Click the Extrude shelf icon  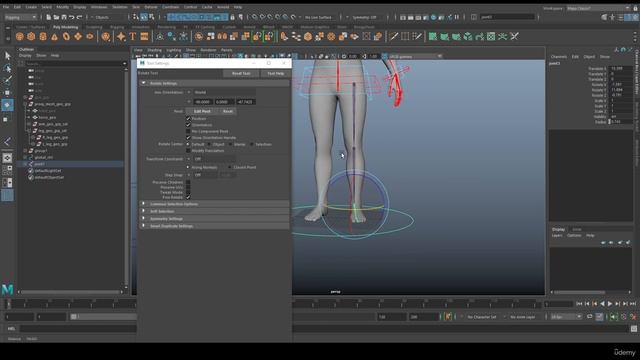(x=284, y=37)
